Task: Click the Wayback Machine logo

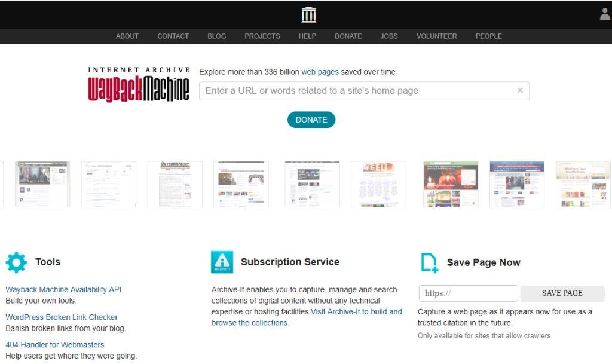Action: 139,84
